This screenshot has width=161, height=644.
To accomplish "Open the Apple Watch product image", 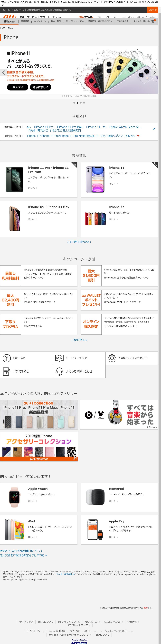I will [14, 497].
